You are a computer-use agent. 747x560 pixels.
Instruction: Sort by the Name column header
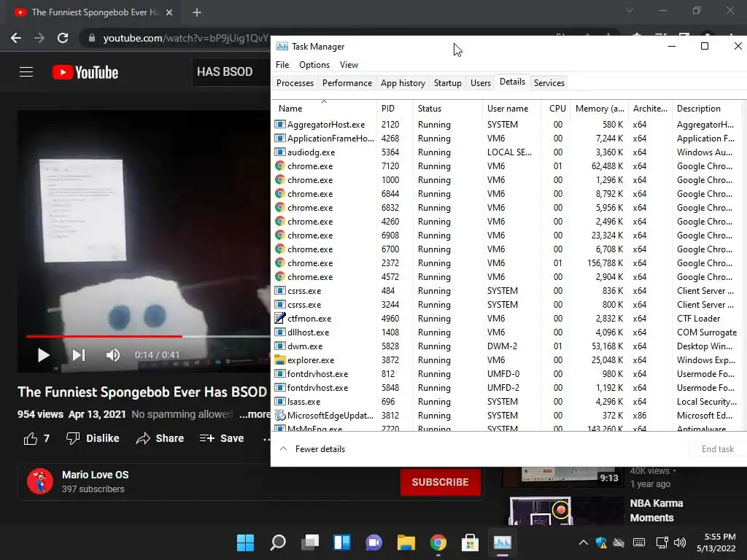click(324, 109)
